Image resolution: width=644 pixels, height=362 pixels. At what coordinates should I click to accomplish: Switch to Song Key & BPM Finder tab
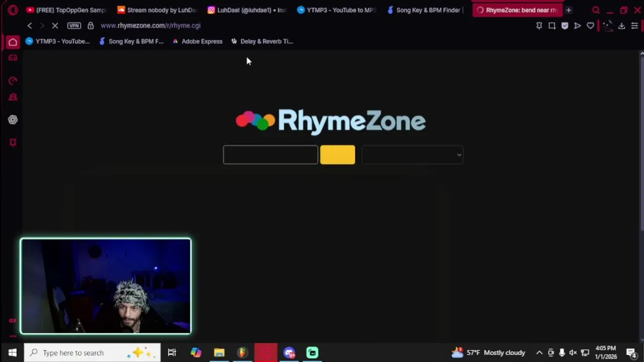tap(426, 10)
